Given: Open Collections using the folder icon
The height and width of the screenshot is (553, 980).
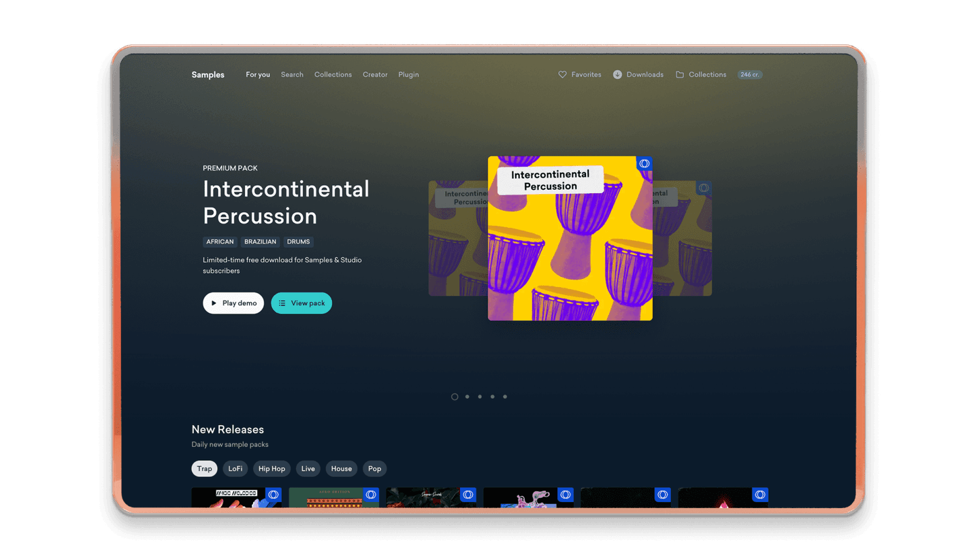Looking at the screenshot, I should click(680, 74).
